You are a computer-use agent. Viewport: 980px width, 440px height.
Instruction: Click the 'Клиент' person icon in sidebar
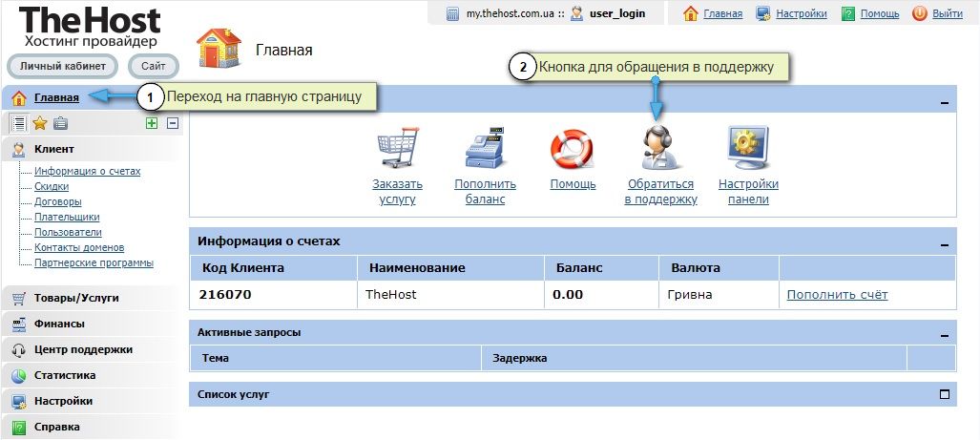[19, 150]
